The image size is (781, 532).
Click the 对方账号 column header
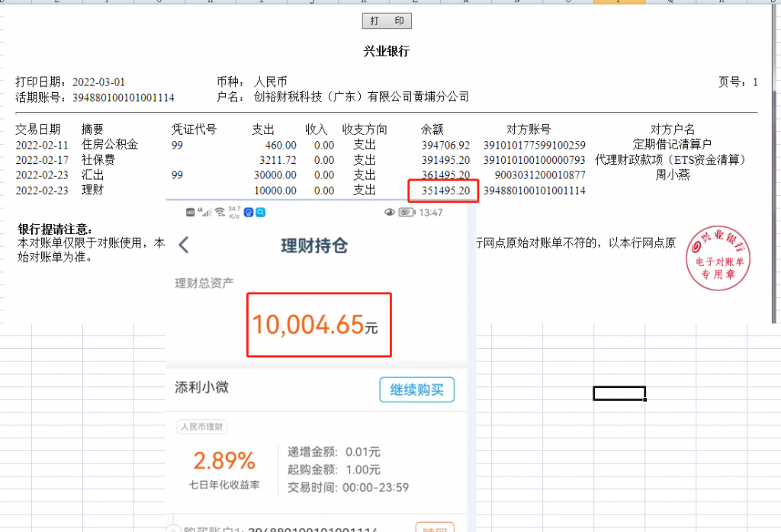tap(529, 130)
